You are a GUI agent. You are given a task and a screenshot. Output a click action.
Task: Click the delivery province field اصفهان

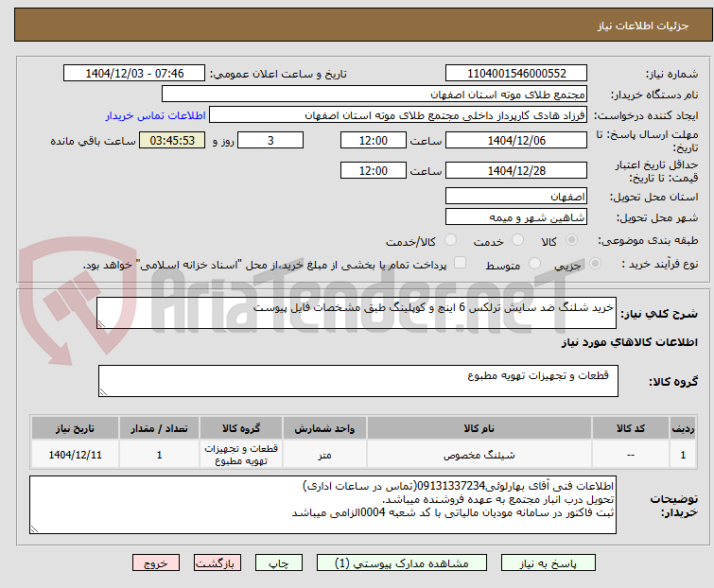[x=516, y=196]
